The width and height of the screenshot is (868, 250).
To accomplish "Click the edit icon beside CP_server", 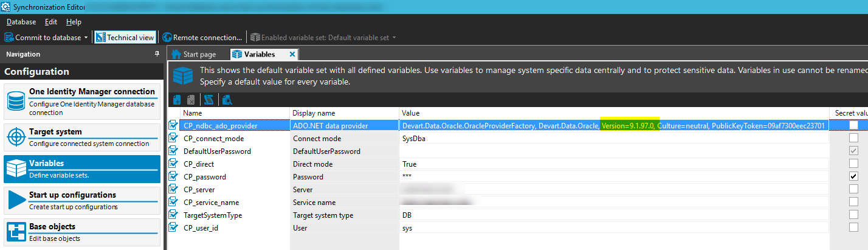I will click(173, 189).
